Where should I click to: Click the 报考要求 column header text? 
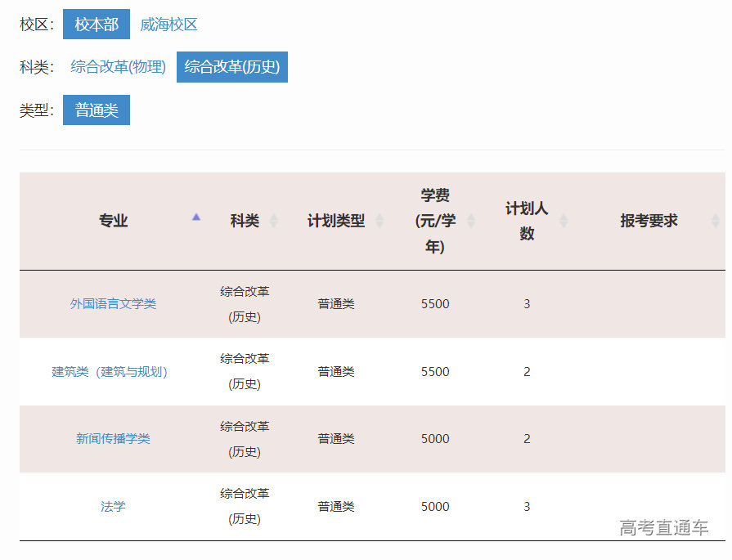coord(649,221)
